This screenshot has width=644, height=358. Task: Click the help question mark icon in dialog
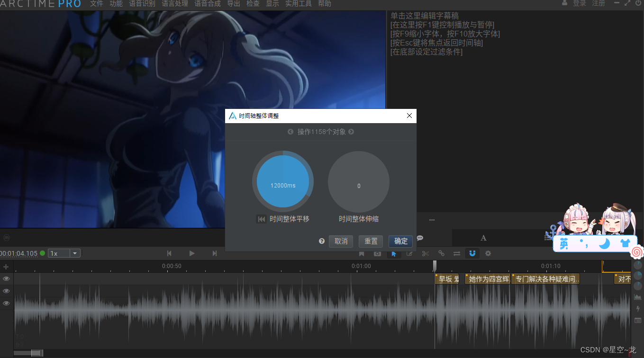tap(322, 241)
